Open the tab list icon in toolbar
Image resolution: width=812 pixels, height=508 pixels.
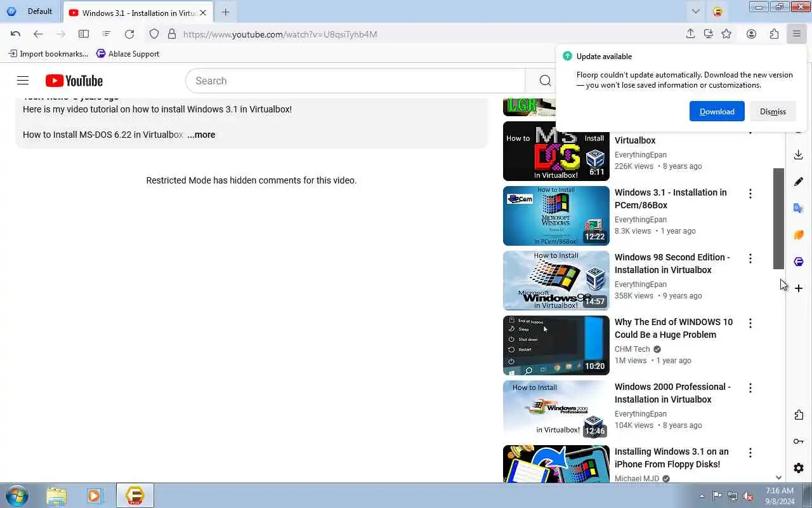[x=107, y=34]
